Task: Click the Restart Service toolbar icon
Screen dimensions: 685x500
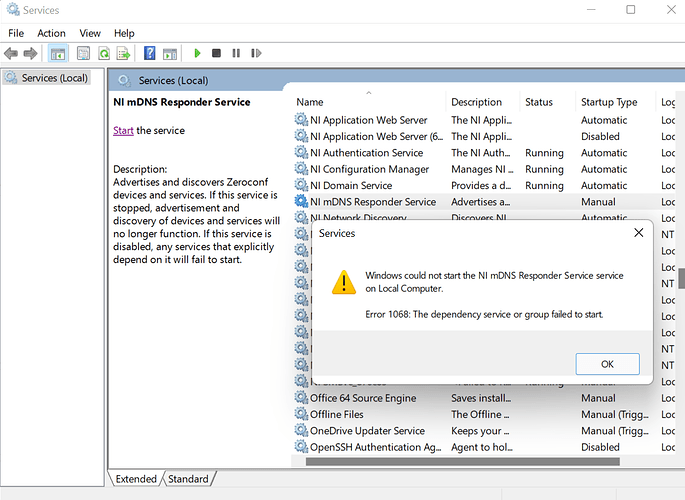Action: (x=256, y=53)
